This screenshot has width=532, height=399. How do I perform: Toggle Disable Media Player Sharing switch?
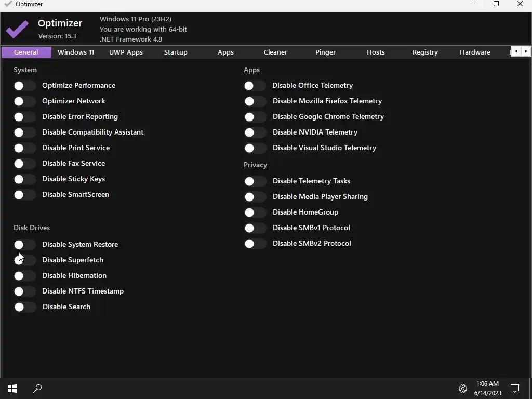tap(255, 197)
